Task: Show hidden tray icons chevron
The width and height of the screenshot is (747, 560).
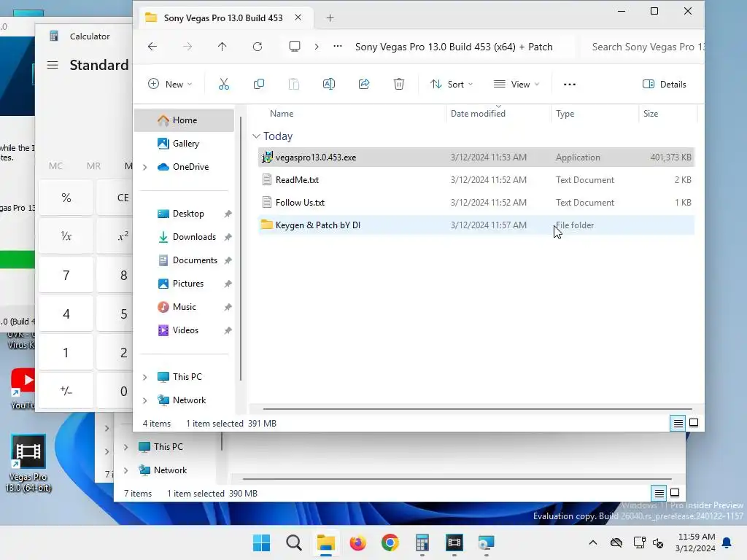Action: pyautogui.click(x=592, y=542)
